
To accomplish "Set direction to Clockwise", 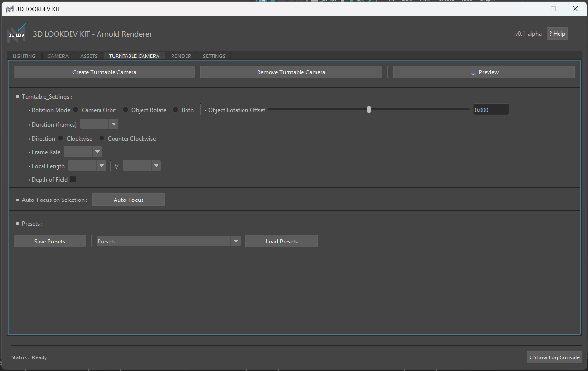I will [x=61, y=139].
